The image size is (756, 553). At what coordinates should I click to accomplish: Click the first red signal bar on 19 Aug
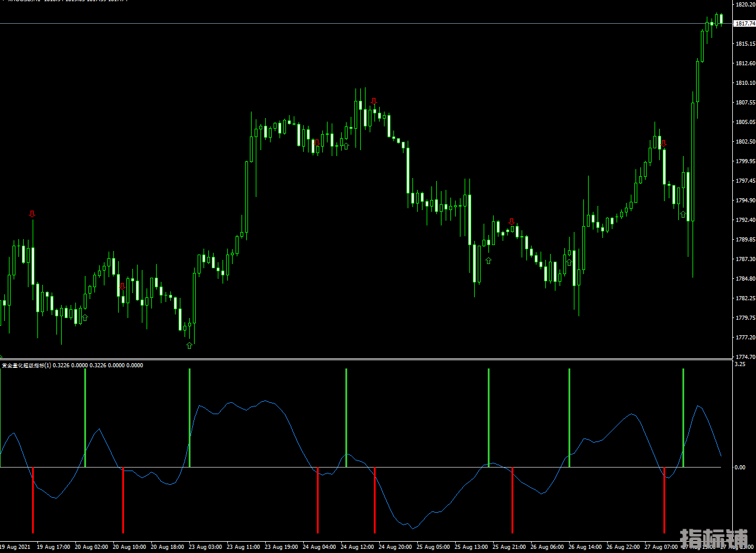point(33,500)
